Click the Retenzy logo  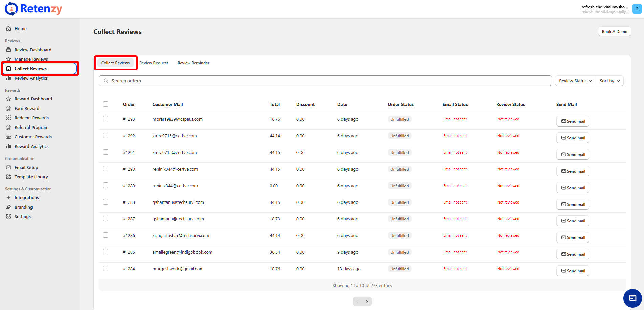[34, 9]
